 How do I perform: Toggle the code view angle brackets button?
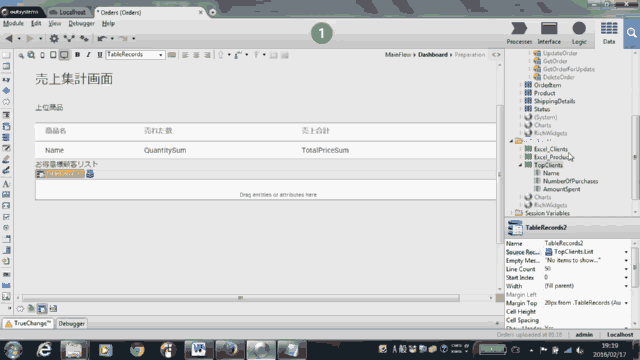pos(496,55)
